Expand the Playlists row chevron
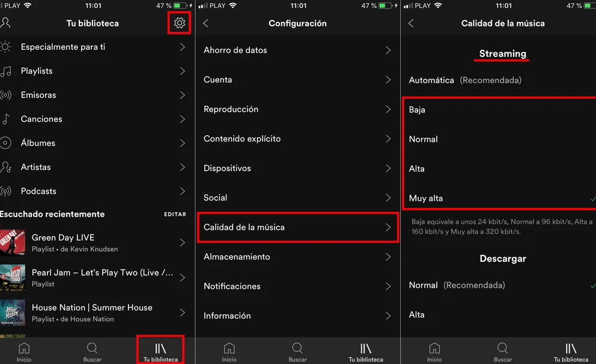 point(183,71)
